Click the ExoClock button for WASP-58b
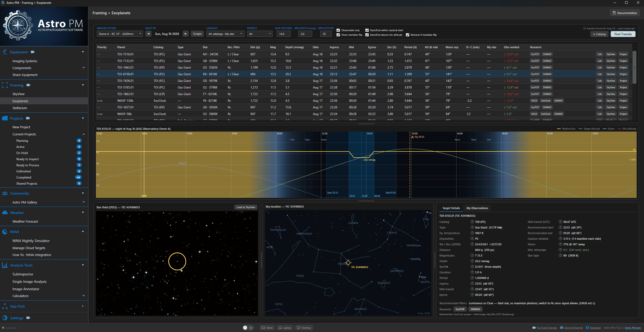Image resolution: width=644 pixels, height=332 pixels. point(546,114)
